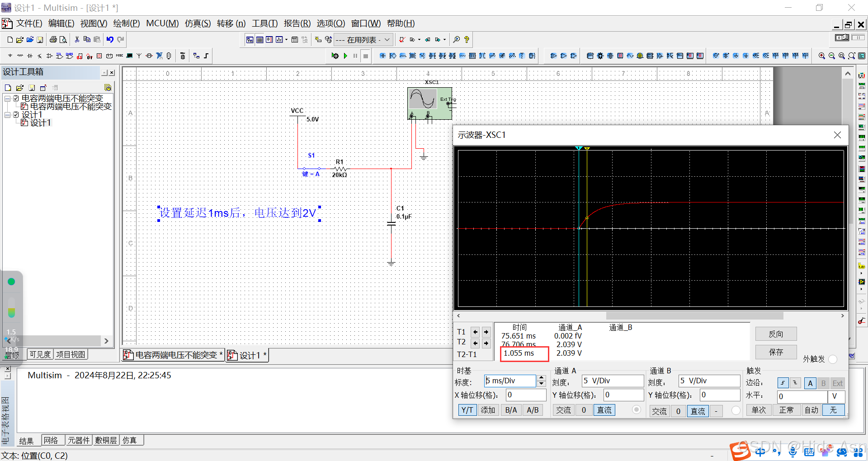Viewport: 868px width, 461px height.
Task: Set trigger mode to 单次
Action: tap(759, 410)
